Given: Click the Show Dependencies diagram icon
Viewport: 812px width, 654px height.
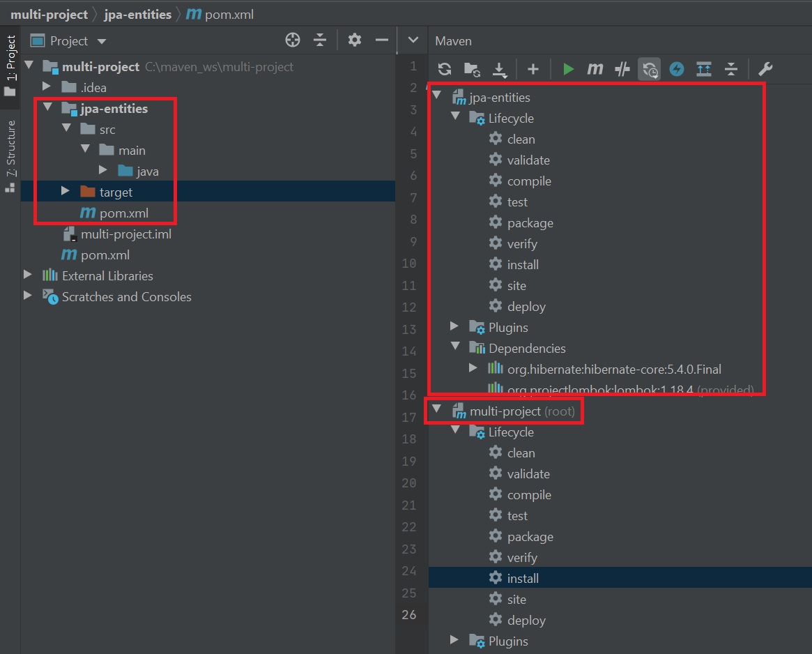Looking at the screenshot, I should [704, 69].
